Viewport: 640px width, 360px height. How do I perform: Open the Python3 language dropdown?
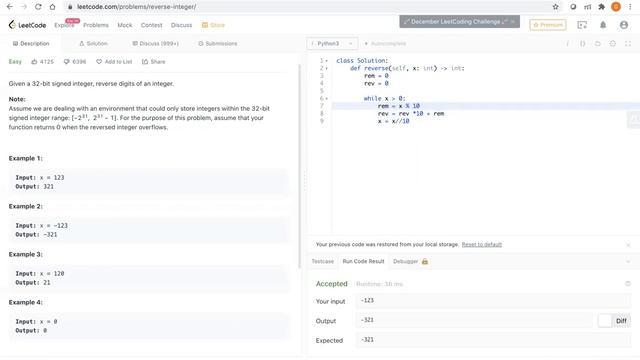point(332,43)
